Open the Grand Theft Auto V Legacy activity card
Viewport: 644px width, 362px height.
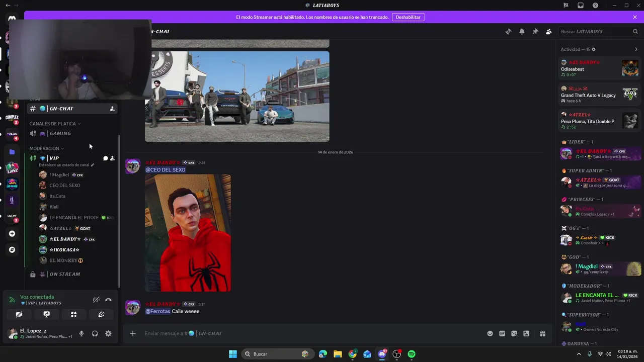[x=600, y=95]
